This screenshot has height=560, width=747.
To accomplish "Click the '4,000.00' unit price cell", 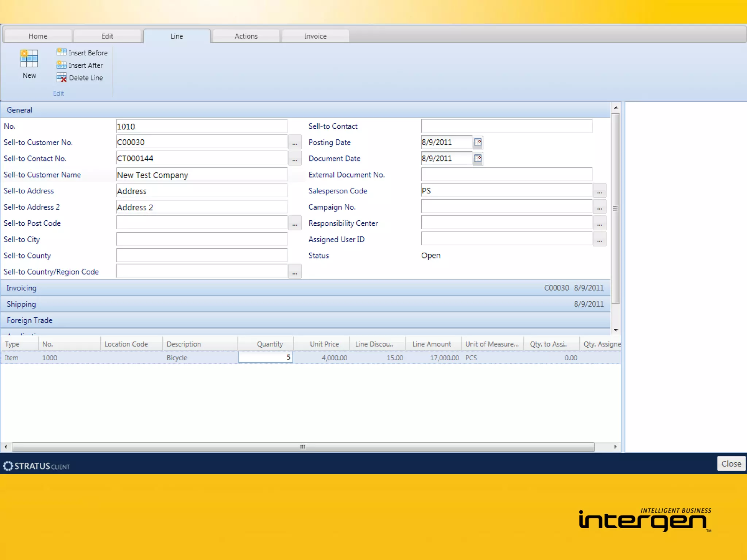I will point(322,358).
